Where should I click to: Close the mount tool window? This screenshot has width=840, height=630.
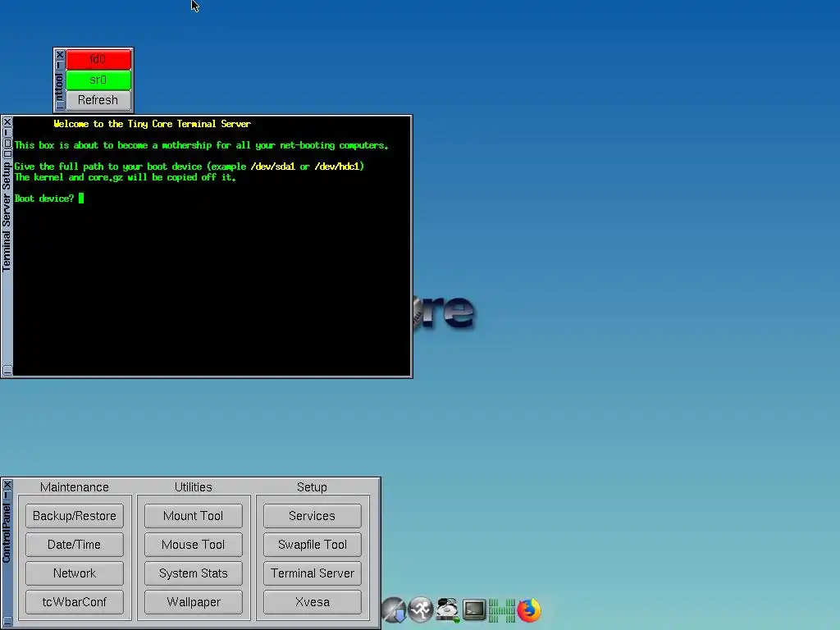pyautogui.click(x=59, y=55)
